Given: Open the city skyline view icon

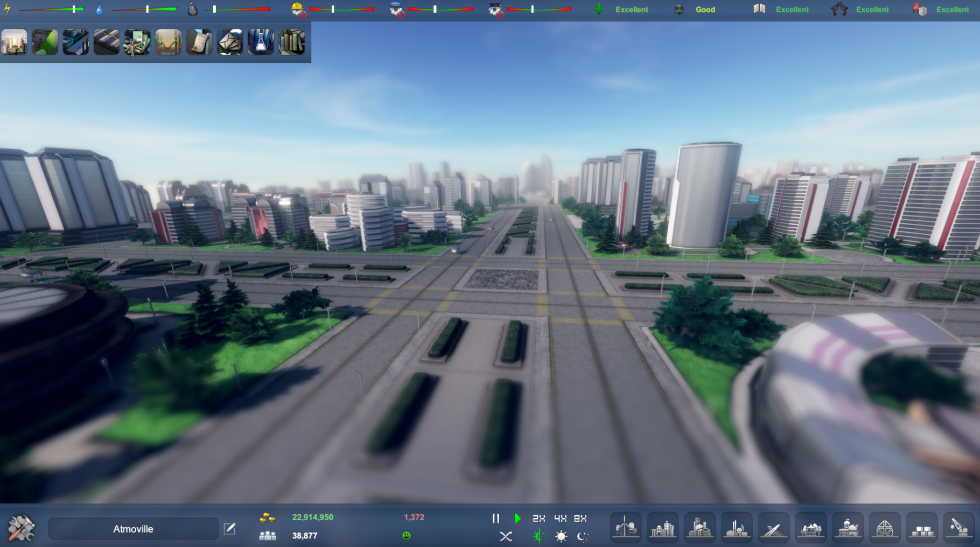Looking at the screenshot, I should pyautogui.click(x=15, y=42).
